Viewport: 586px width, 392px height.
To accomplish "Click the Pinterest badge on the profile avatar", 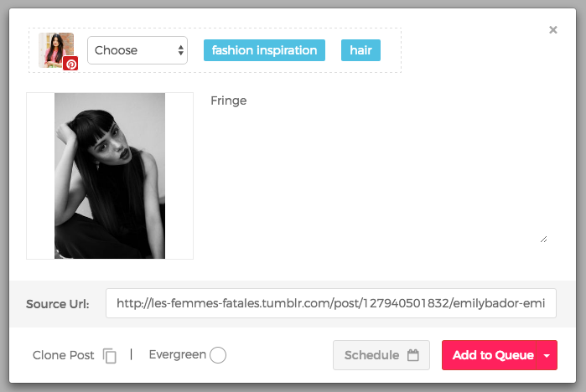I will 70,64.
